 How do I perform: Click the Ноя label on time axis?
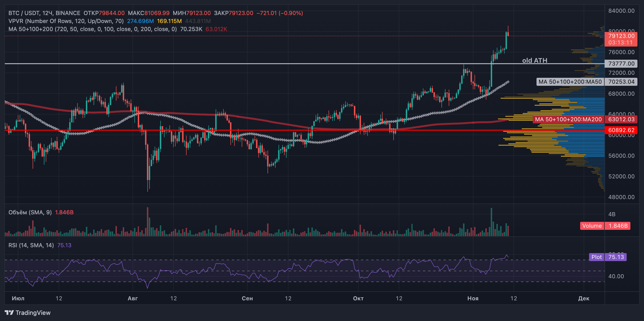click(x=473, y=298)
